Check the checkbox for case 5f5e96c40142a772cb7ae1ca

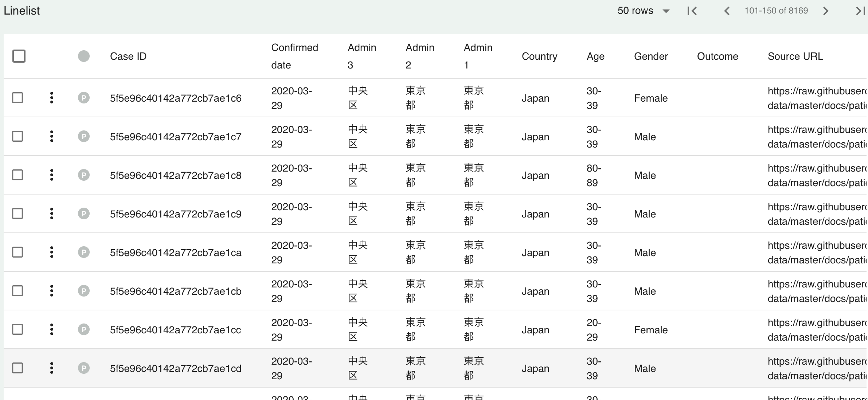pyautogui.click(x=17, y=252)
